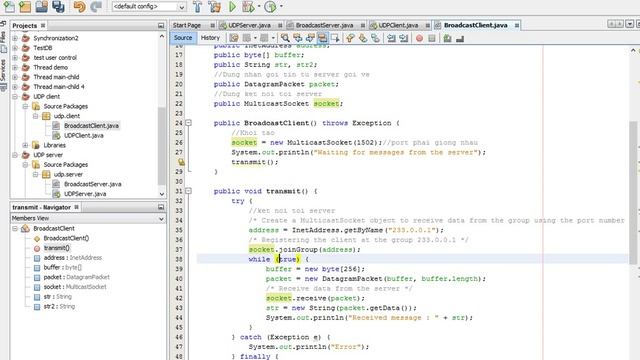Click the editor Forward navigation icon
The width and height of the screenshot is (640, 360).
(264, 38)
